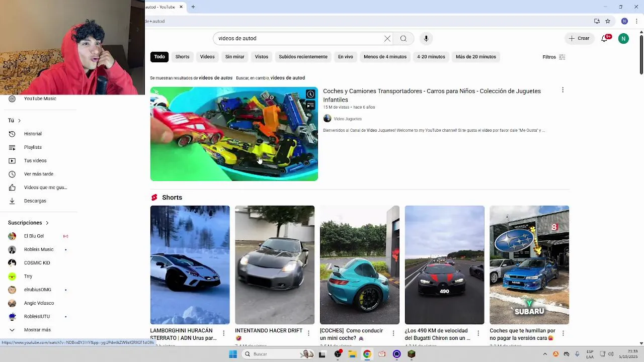This screenshot has height=362, width=644.
Task: Open Minecraft block icon in taskbar
Action: click(x=412, y=354)
